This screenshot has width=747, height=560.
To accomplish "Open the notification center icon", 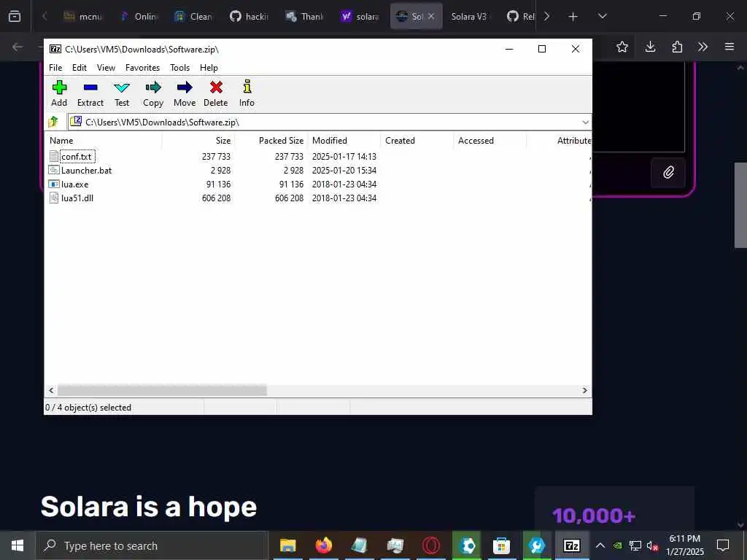I will click(x=723, y=545).
